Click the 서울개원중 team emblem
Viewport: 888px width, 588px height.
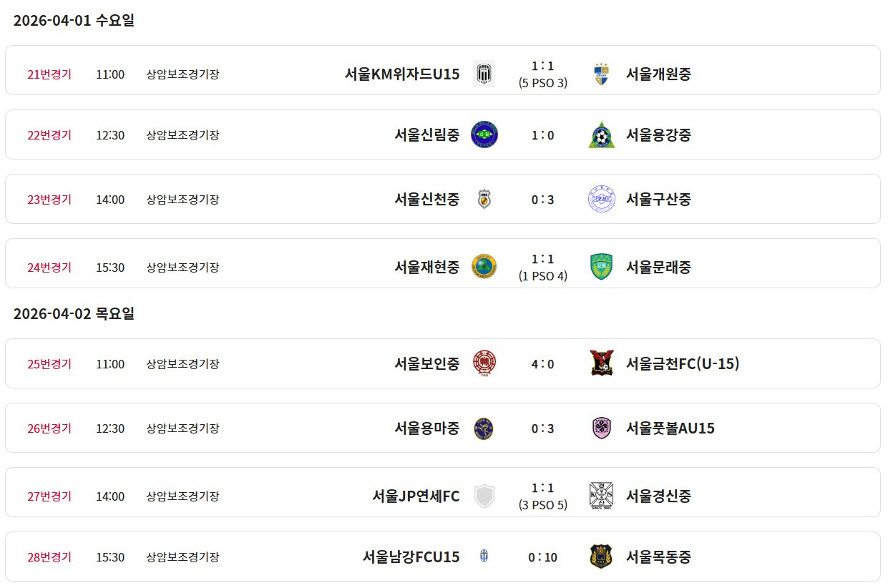(601, 74)
